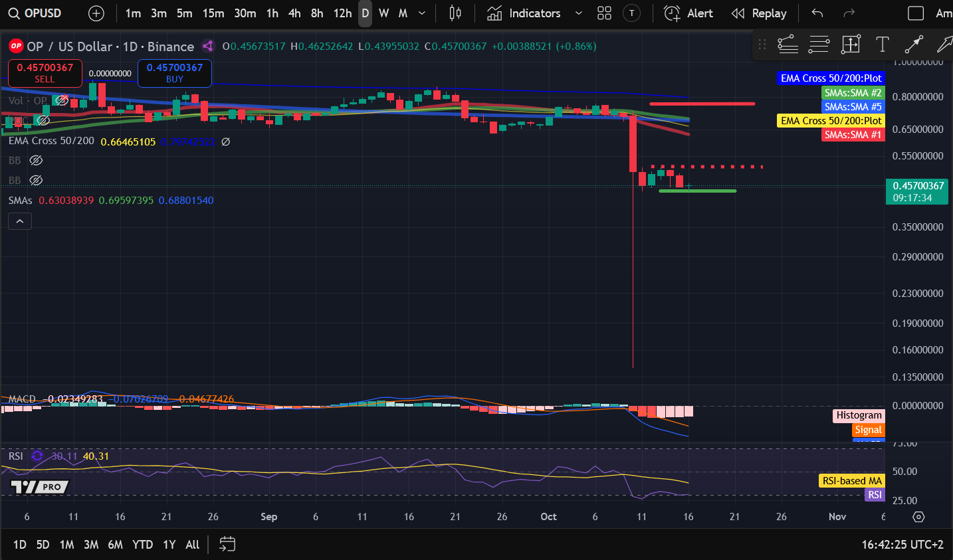Switch to the 4h timeframe
953x560 pixels.
[x=294, y=13]
